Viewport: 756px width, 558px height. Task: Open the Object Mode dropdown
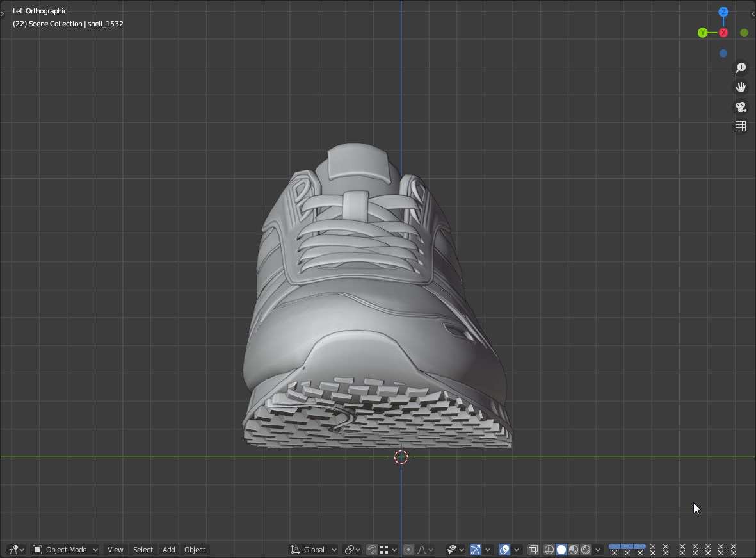tap(65, 550)
